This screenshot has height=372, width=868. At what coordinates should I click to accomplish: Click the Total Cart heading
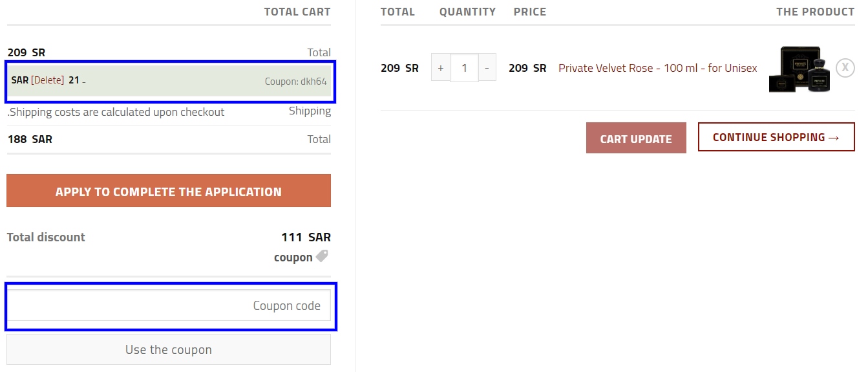[297, 12]
